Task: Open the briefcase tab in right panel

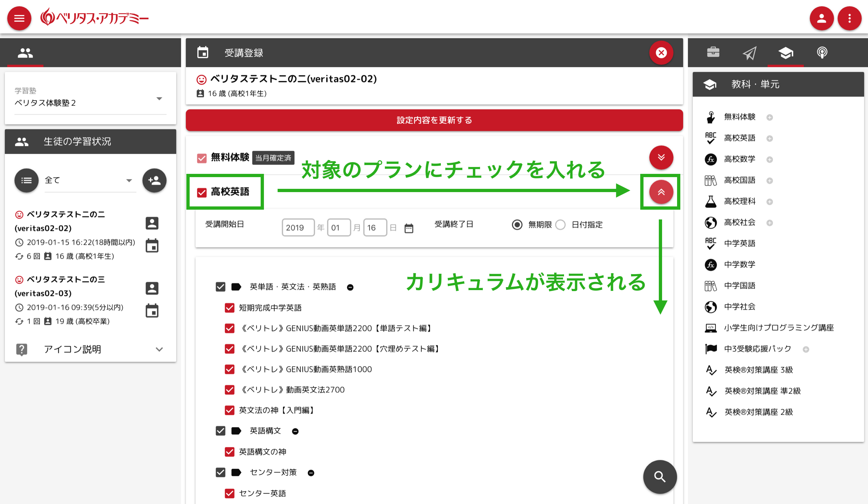Action: [713, 52]
